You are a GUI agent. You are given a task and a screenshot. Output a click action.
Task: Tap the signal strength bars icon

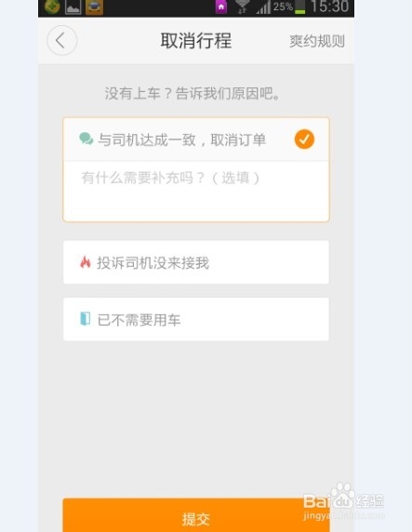tap(264, 7)
